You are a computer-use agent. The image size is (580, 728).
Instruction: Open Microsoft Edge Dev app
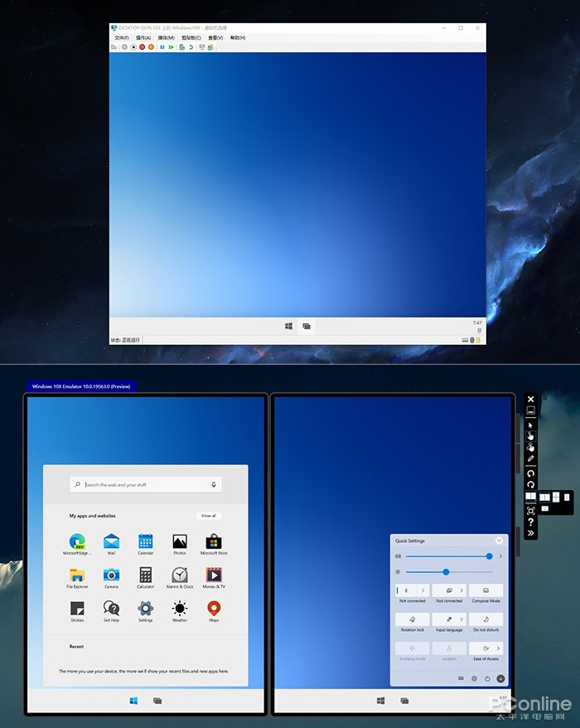tap(77, 544)
